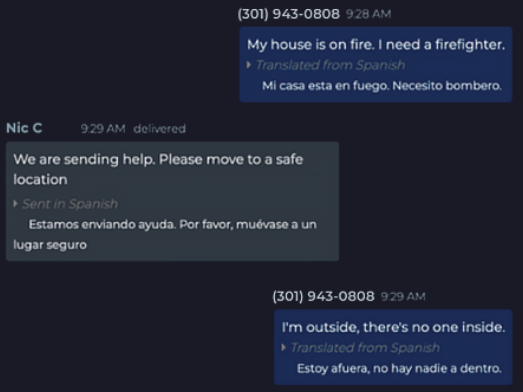Collapse the last Translated from Spanish triangle
523x392 pixels.
[x=284, y=347]
